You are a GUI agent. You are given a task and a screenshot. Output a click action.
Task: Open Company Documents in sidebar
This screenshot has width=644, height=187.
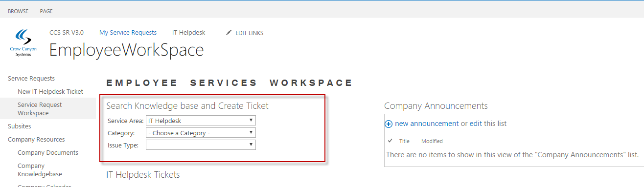(x=48, y=153)
